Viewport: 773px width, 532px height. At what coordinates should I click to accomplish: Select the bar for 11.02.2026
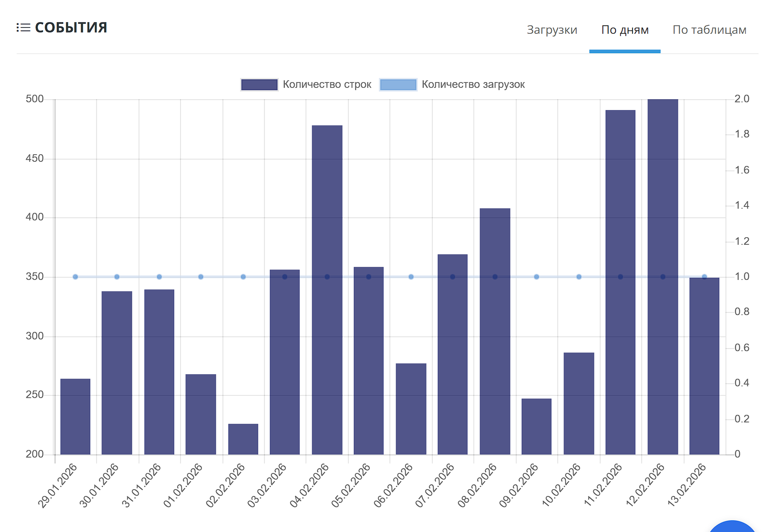(620, 282)
